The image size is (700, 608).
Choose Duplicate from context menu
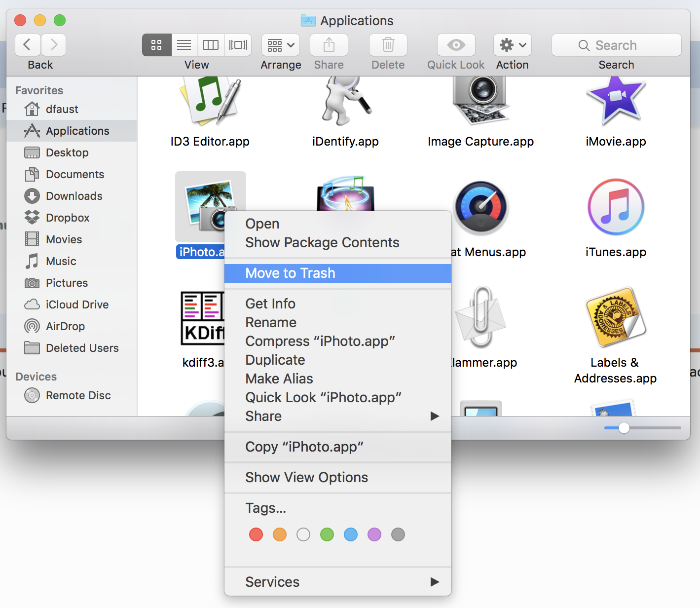coord(338,360)
